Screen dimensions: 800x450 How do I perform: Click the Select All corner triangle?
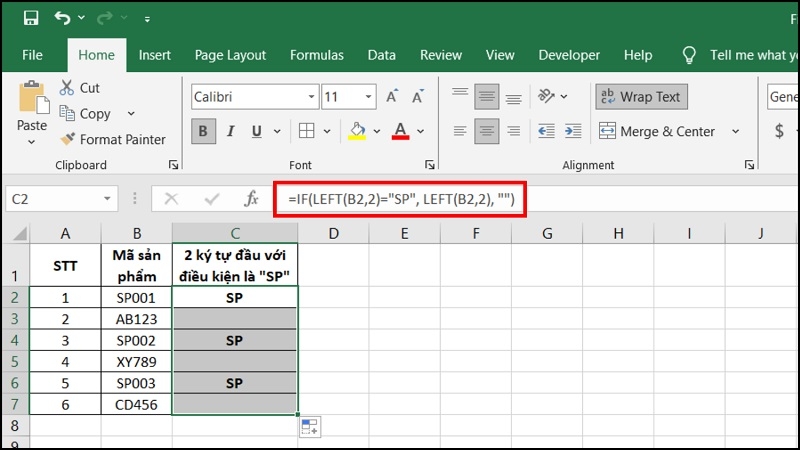19,234
